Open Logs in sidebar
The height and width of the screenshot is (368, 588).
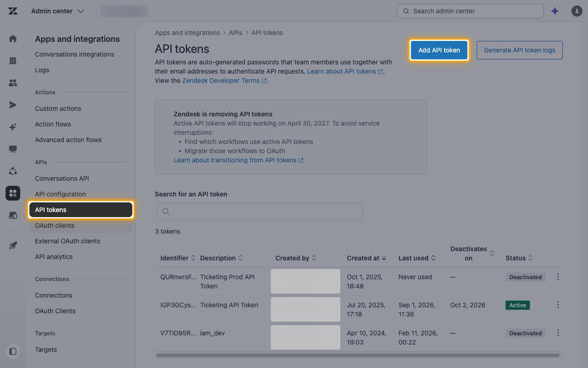(x=42, y=70)
